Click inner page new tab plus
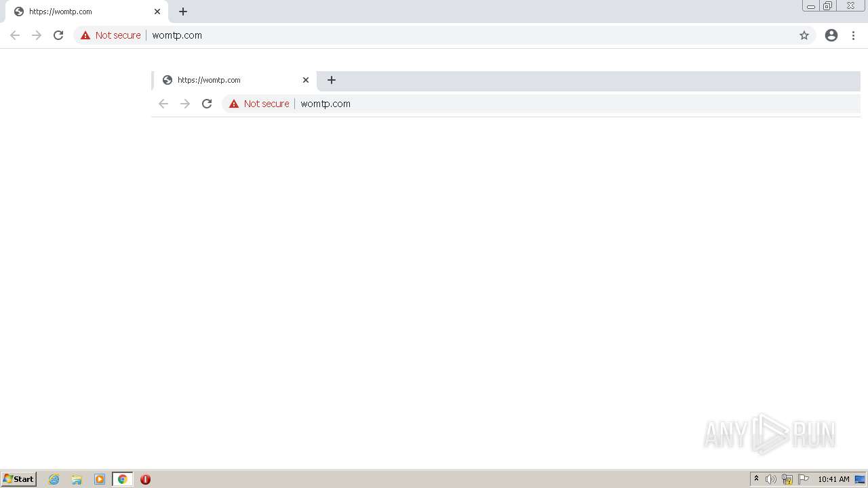This screenshot has height=488, width=868. tap(332, 80)
